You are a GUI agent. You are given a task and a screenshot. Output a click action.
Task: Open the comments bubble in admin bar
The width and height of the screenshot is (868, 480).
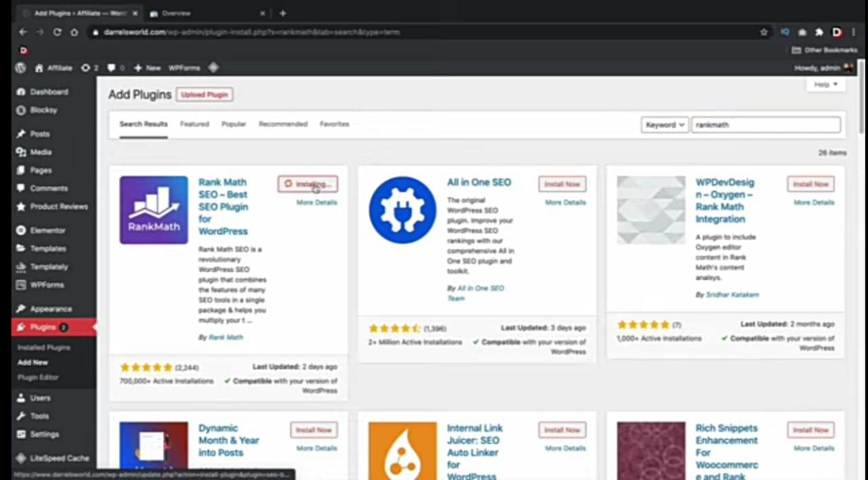116,68
